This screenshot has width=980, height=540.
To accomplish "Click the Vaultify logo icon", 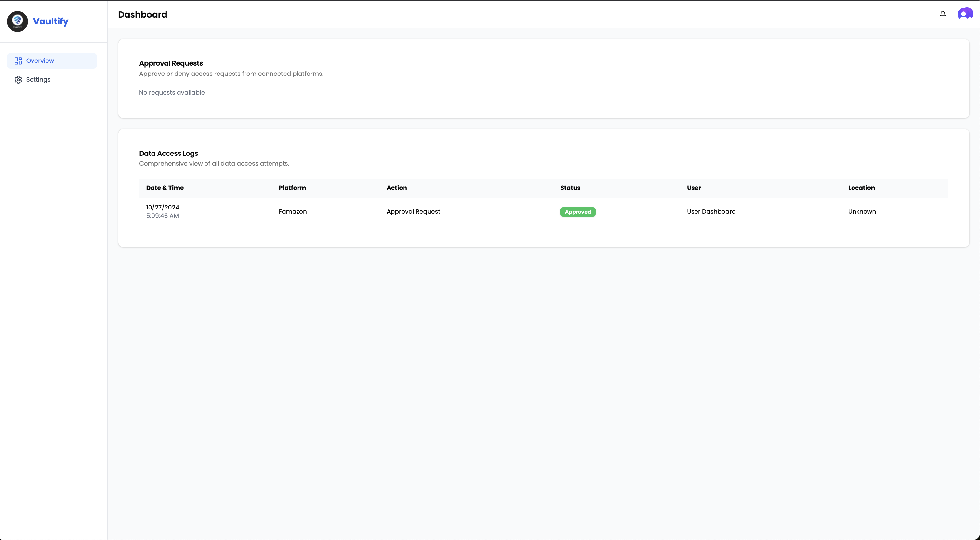I will [18, 21].
